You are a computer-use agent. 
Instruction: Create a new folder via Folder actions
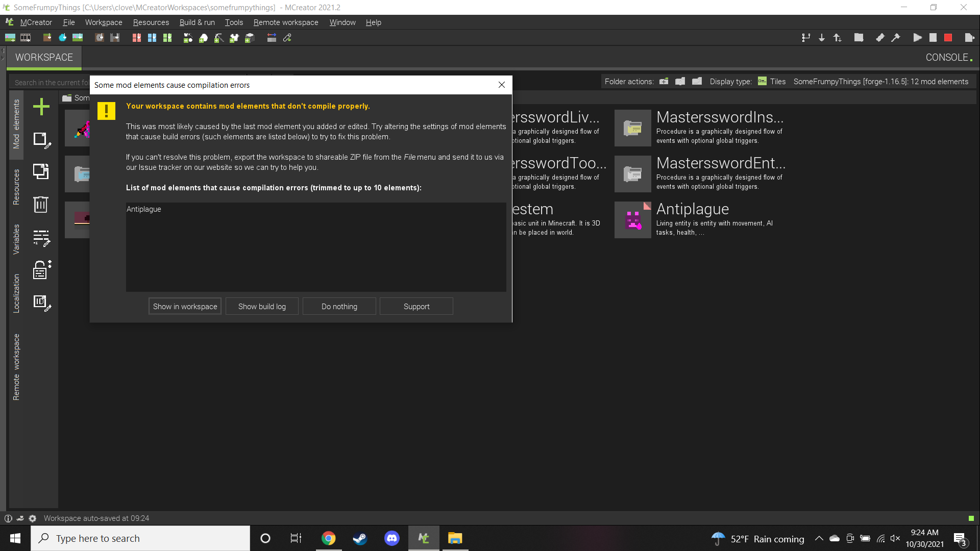[664, 81]
